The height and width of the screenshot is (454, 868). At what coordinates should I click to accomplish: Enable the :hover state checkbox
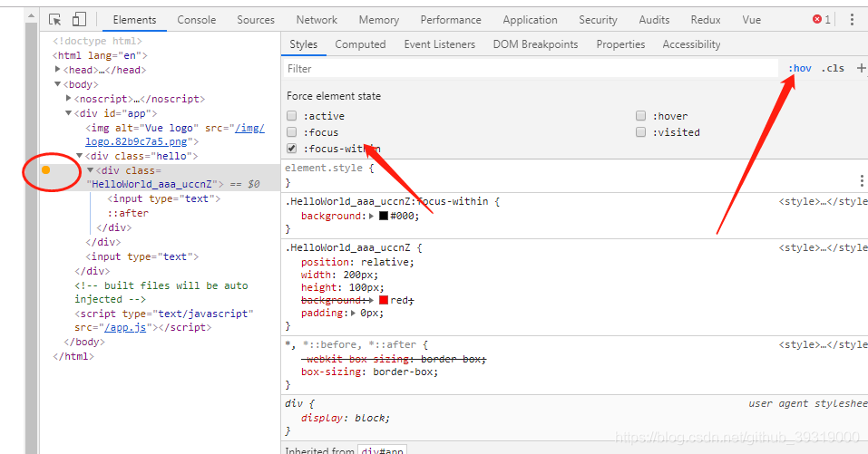[x=640, y=116]
